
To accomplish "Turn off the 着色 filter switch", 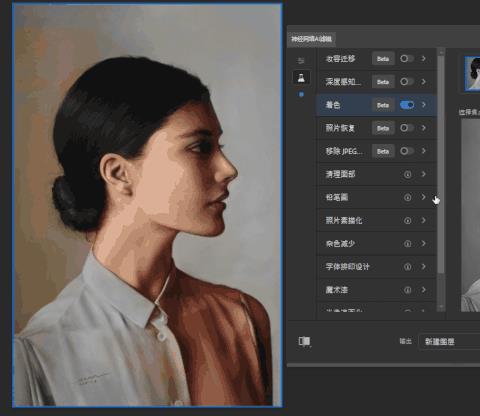I will pyautogui.click(x=407, y=105).
